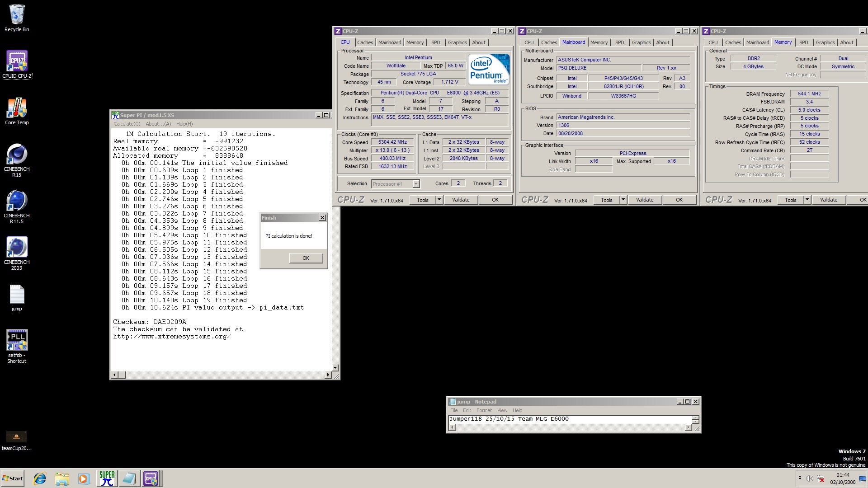Open the jump text file icon
The width and height of the screenshot is (868, 488).
pyautogui.click(x=17, y=298)
